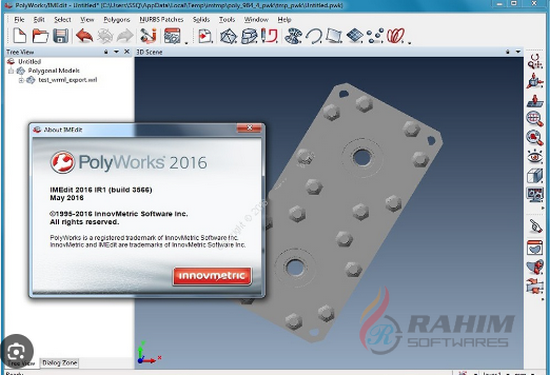The width and height of the screenshot is (550, 375).
Task: Select test_wrml_export.wrl in the tree
Action: tap(68, 80)
